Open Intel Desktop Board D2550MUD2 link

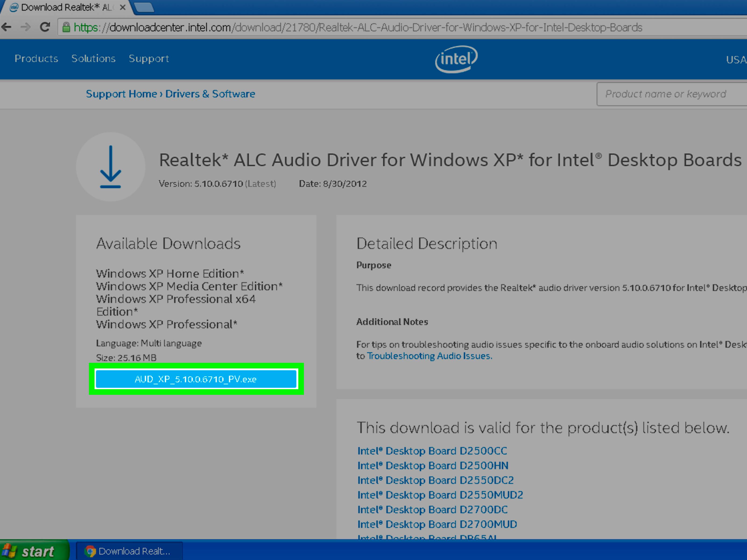click(x=440, y=495)
